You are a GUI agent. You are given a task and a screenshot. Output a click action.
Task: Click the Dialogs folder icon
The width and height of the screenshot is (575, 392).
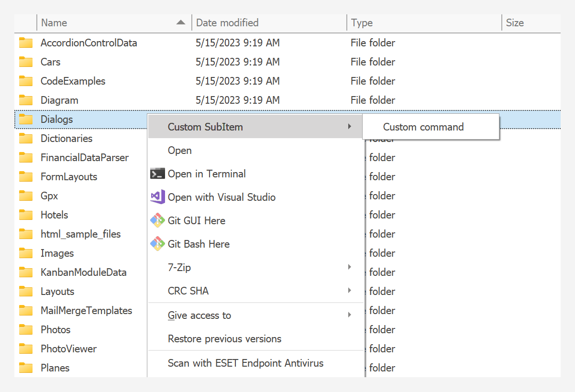point(25,119)
